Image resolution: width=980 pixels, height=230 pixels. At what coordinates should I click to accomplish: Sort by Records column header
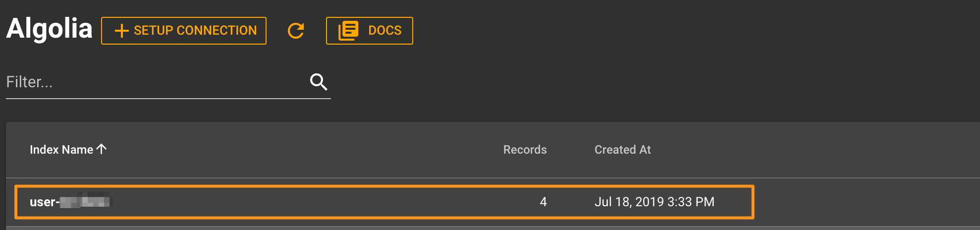(525, 150)
